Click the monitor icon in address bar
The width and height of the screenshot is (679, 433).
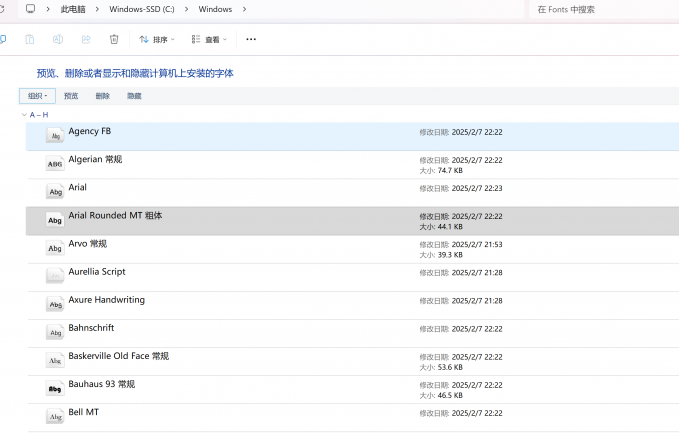pyautogui.click(x=31, y=9)
